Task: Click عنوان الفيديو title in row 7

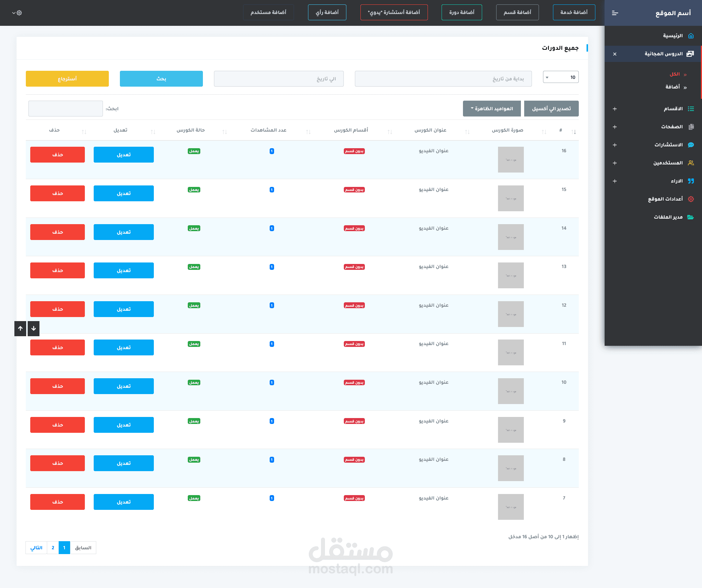Action: [x=433, y=498]
